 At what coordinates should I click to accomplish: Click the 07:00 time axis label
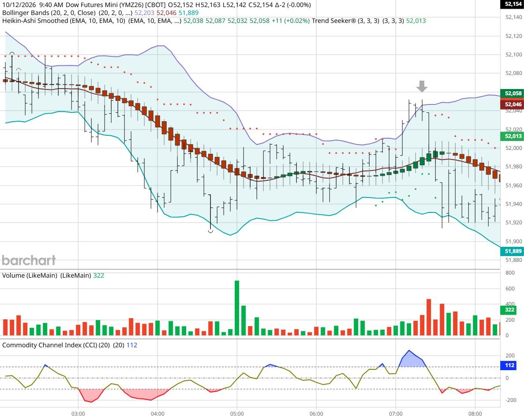(x=396, y=414)
